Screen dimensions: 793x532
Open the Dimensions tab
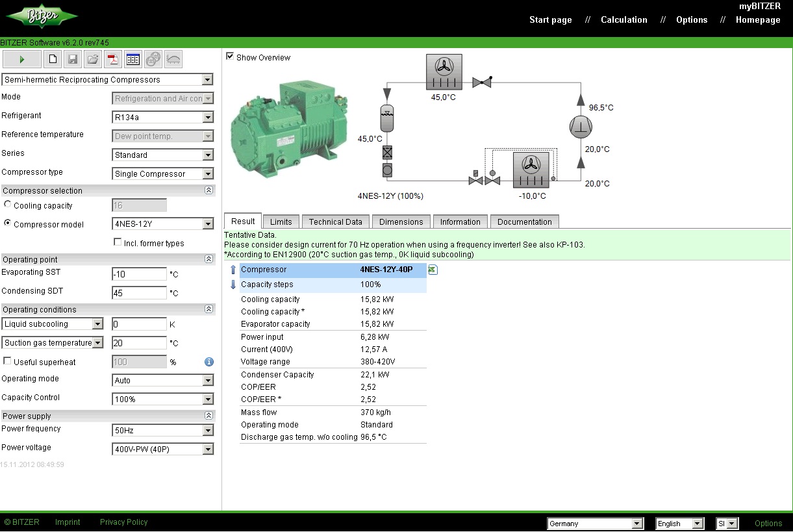coord(401,222)
